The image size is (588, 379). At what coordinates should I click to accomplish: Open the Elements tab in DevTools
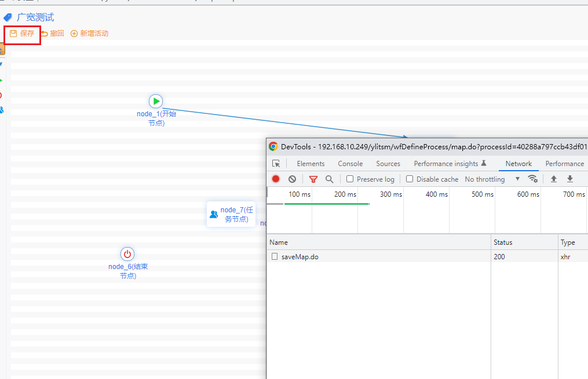coord(311,164)
